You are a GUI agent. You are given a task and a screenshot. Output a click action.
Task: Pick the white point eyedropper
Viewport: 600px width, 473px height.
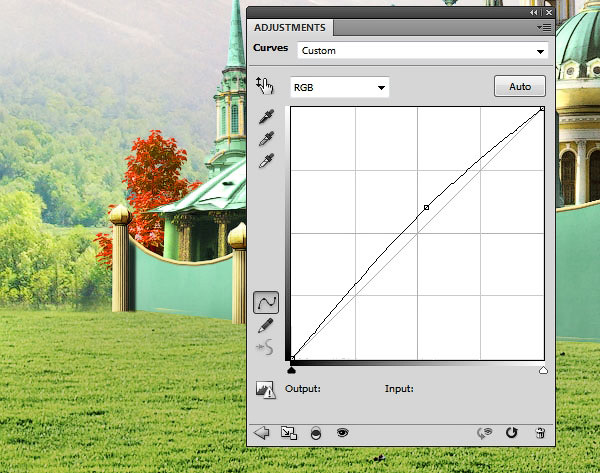tap(266, 160)
